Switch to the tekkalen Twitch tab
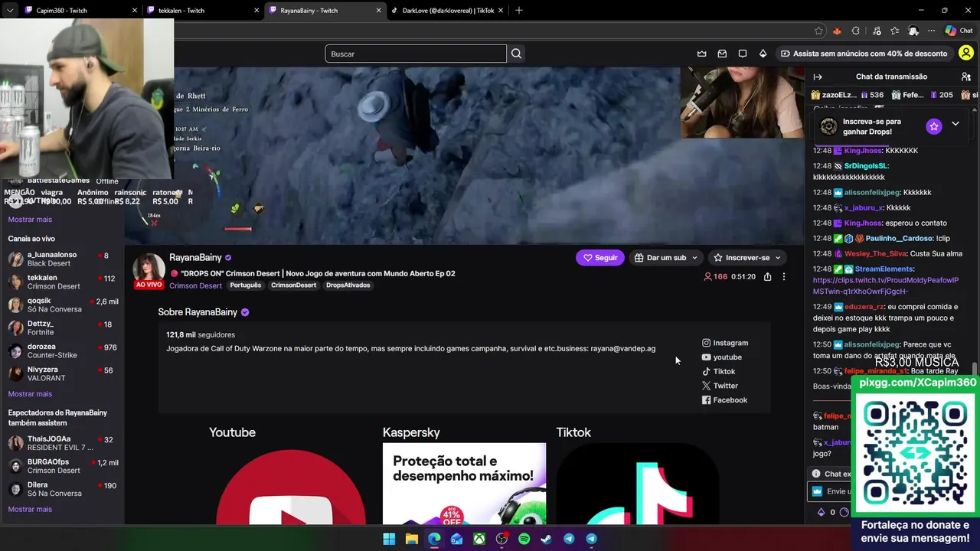 point(203,11)
